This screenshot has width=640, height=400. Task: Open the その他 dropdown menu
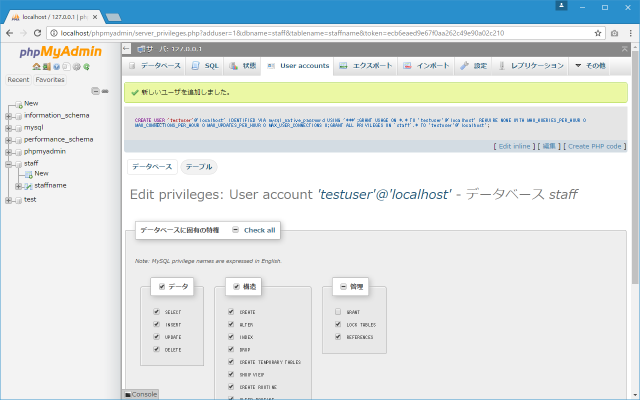point(590,66)
